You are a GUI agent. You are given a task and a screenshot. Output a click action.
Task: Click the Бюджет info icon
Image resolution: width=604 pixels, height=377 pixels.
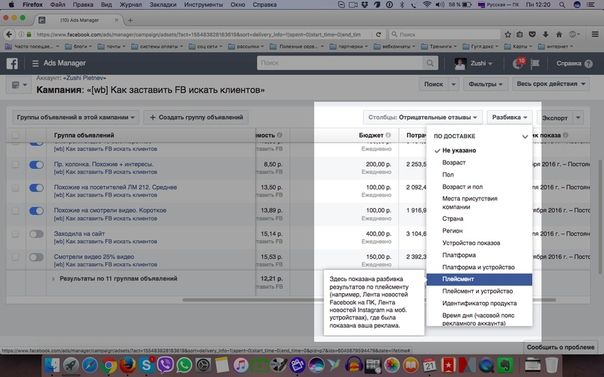point(388,135)
